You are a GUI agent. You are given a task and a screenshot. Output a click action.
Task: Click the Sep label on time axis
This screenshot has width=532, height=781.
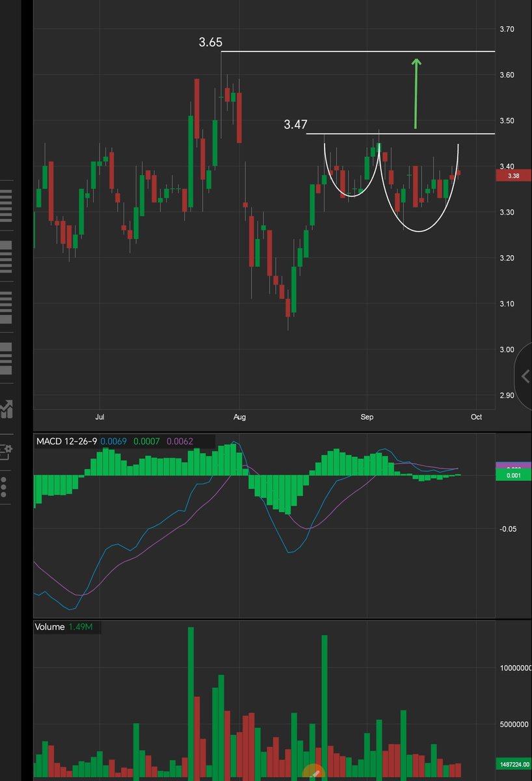pyautogui.click(x=367, y=417)
